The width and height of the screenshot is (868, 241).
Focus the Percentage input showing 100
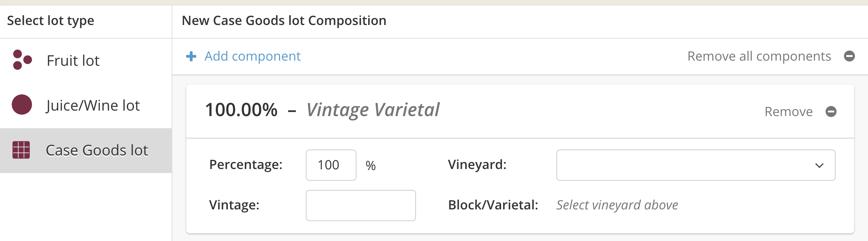pyautogui.click(x=330, y=165)
